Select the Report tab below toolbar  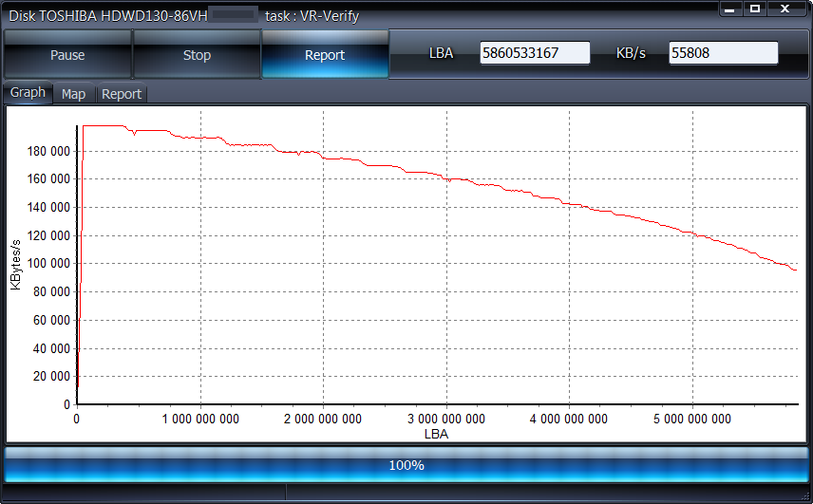[122, 94]
